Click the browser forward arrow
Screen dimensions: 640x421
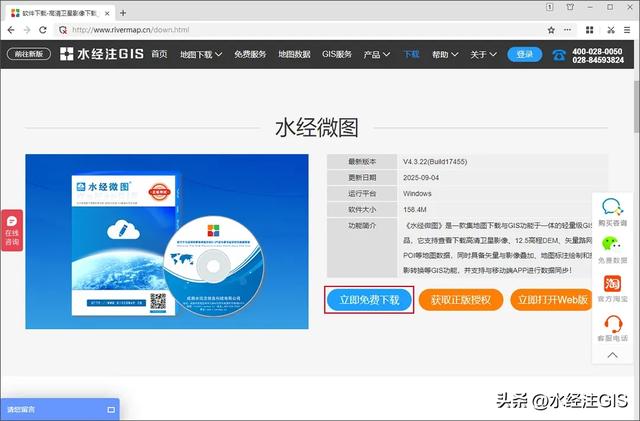pos(27,30)
